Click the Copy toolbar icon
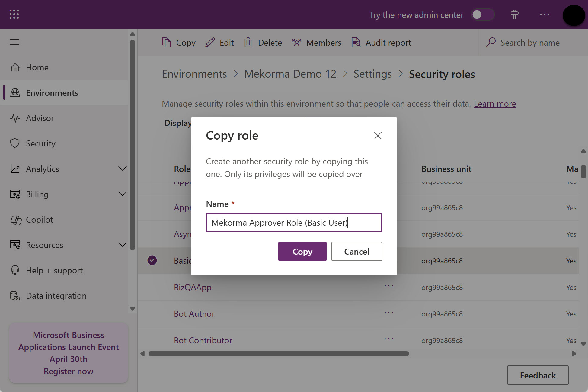Screen dimensions: 588x392 [x=167, y=43]
